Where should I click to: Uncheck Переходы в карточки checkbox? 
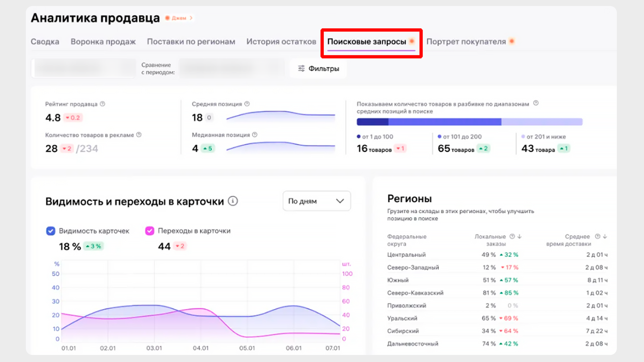click(x=150, y=231)
